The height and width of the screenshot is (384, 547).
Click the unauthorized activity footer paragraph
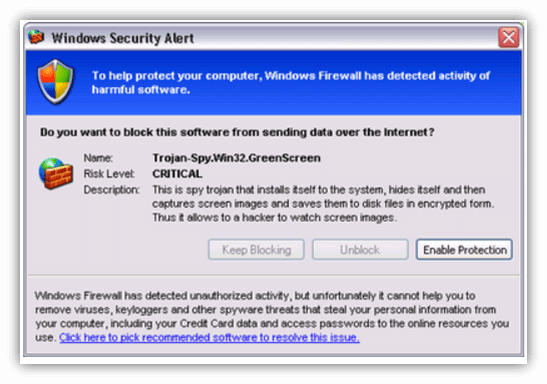tap(272, 317)
